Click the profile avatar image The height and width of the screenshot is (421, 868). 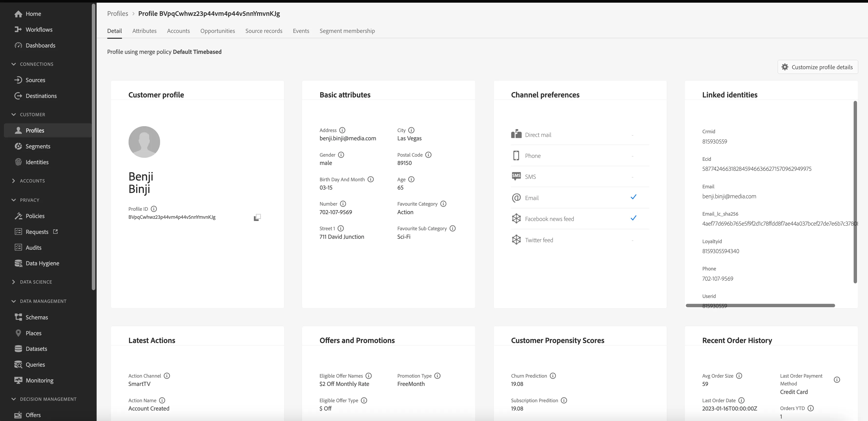(x=144, y=142)
